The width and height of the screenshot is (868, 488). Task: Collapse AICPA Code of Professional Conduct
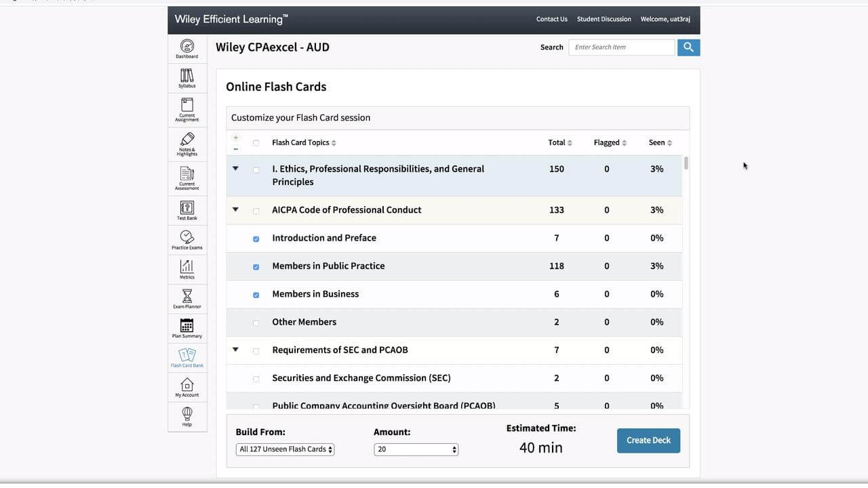(x=235, y=209)
